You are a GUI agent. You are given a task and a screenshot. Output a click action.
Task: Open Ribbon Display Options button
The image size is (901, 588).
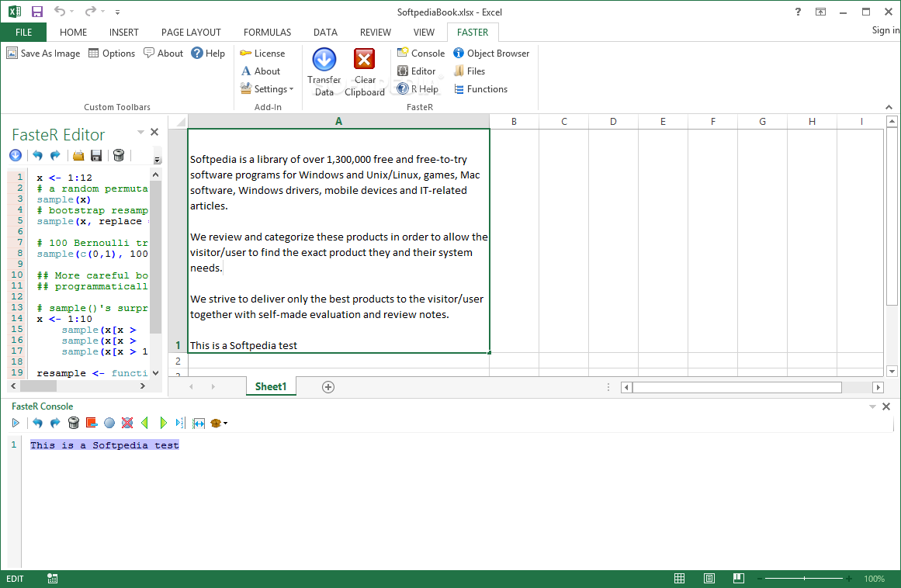(x=820, y=12)
